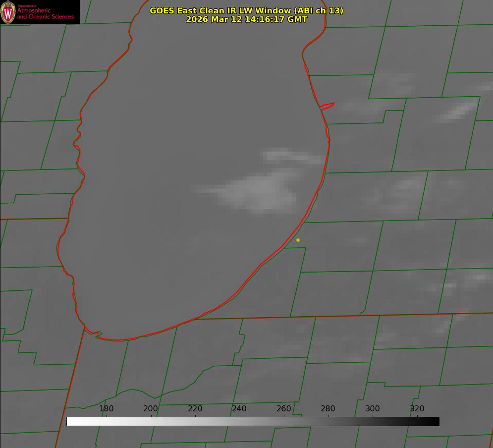Viewport: 493px width, 448px height.
Task: Click the 200 colorbar label
Action: pos(151,408)
